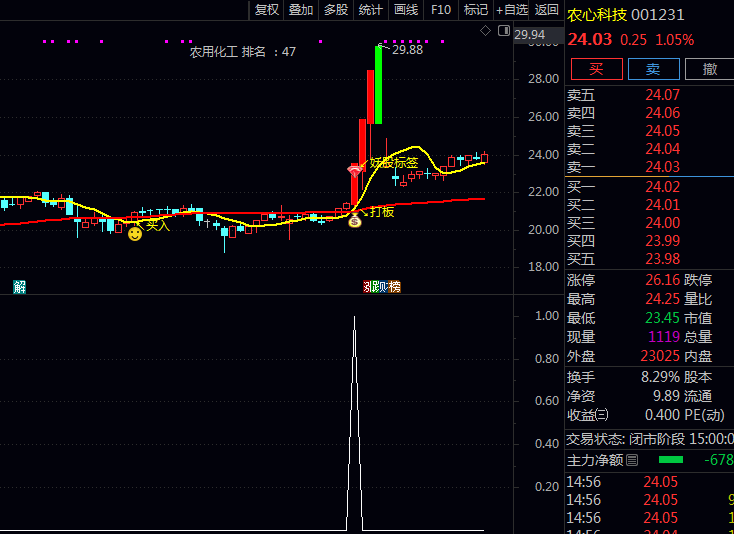Click the 收益(三) value 0.400
Viewport: 734px width, 534px height.
pyautogui.click(x=662, y=415)
